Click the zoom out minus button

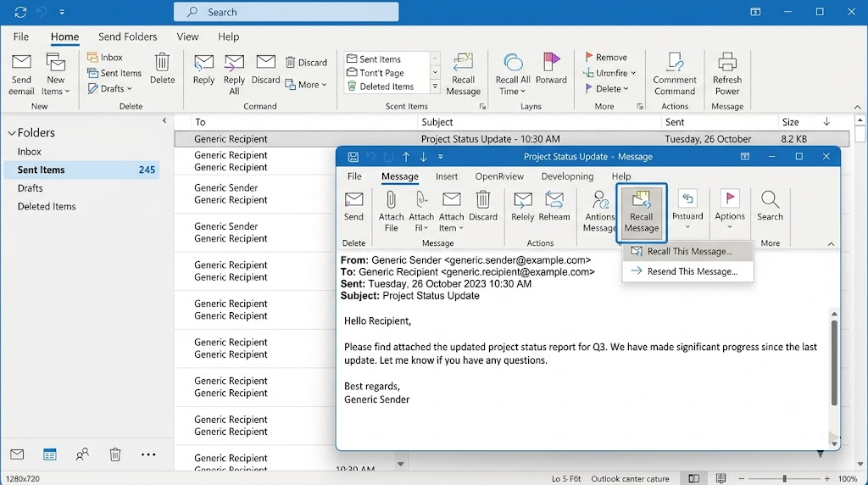[741, 478]
